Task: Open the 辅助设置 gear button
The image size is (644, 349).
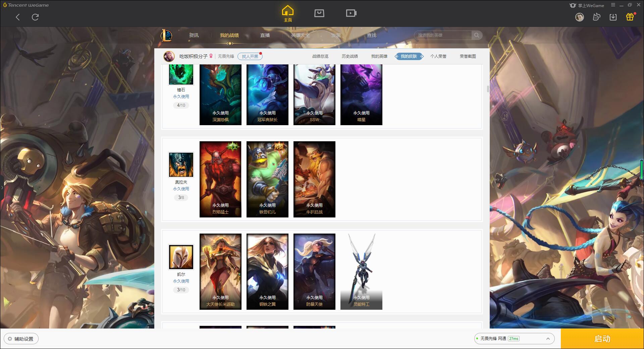Action: (x=21, y=339)
